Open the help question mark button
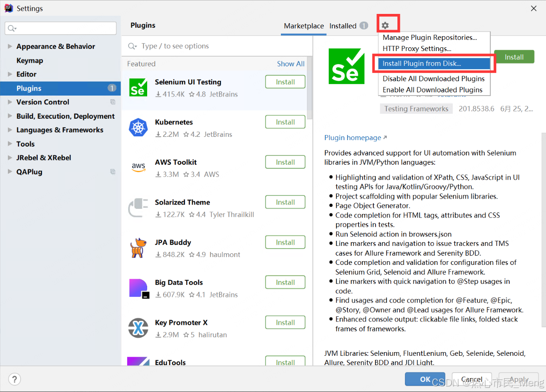 pyautogui.click(x=15, y=379)
